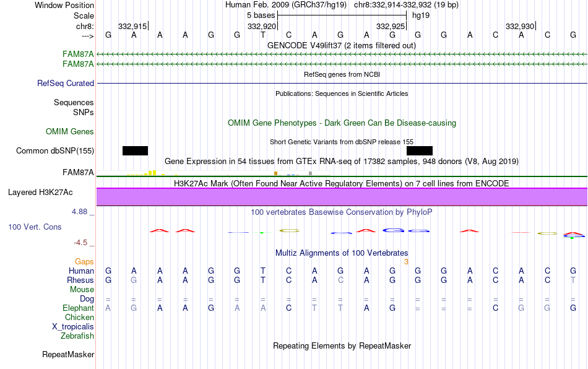Click the ---> strand direction arrow
Screen dimensions: 588x369
(x=88, y=36)
